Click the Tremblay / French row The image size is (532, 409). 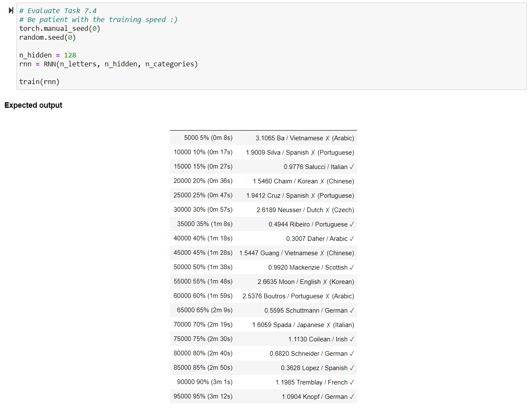263,382
